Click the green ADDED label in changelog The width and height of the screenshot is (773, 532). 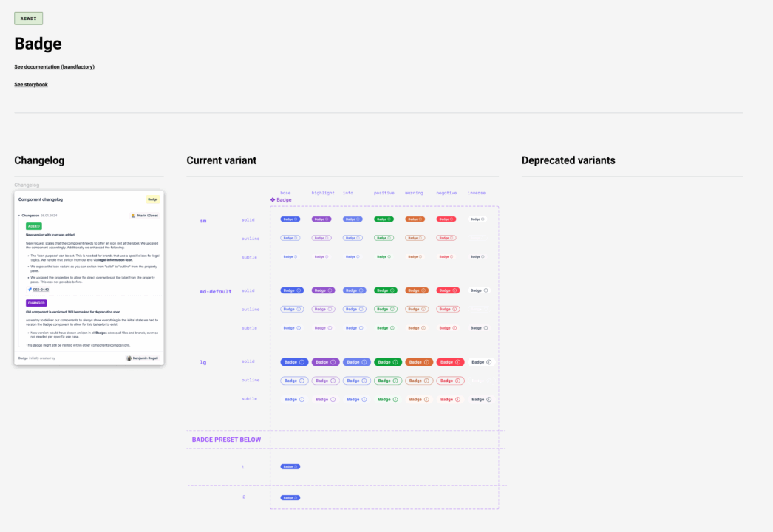pos(34,226)
